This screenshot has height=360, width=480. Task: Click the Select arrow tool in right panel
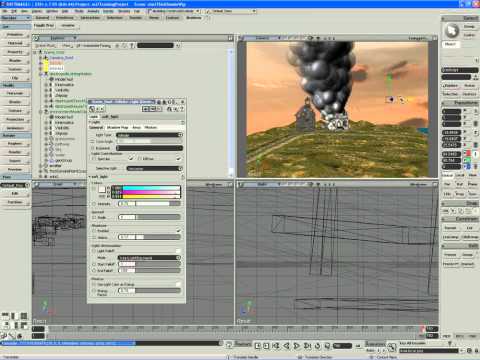tap(452, 31)
